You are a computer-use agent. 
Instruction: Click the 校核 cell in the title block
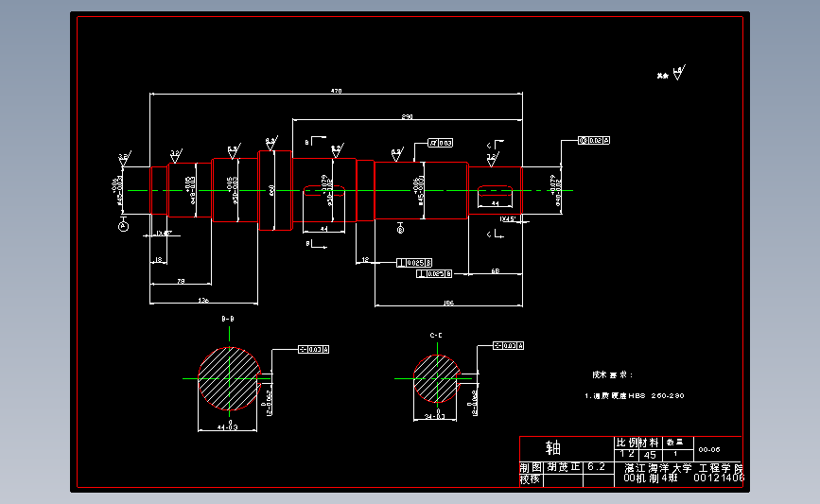tap(530, 478)
